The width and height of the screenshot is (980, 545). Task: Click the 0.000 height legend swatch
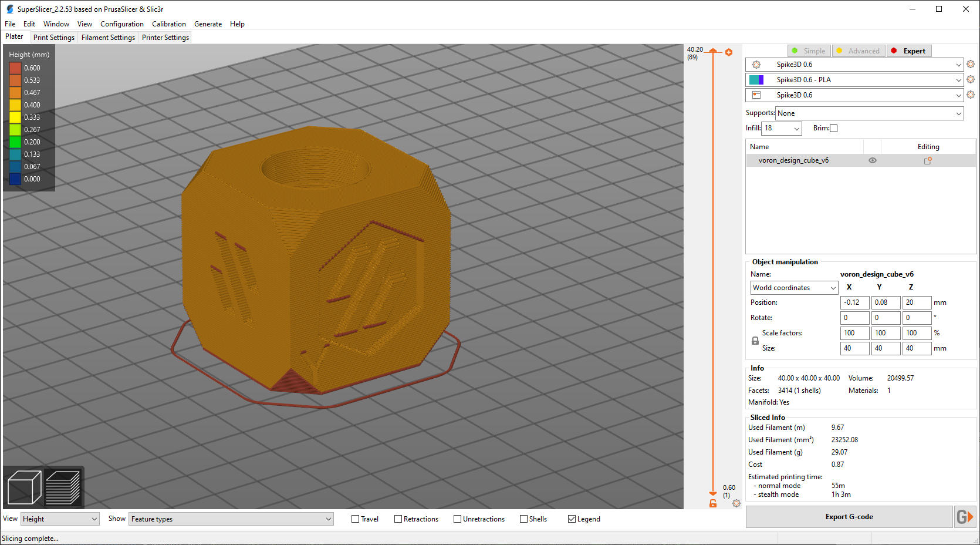15,179
